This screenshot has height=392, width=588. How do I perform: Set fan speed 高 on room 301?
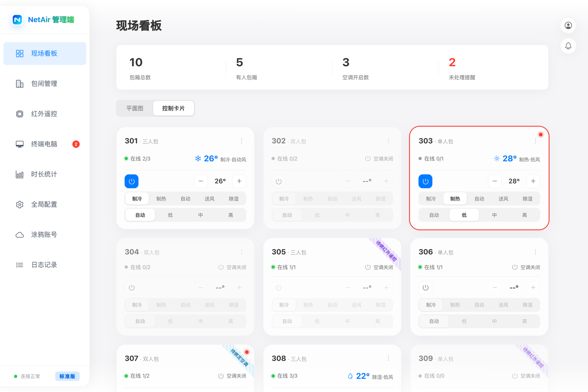[231, 215]
